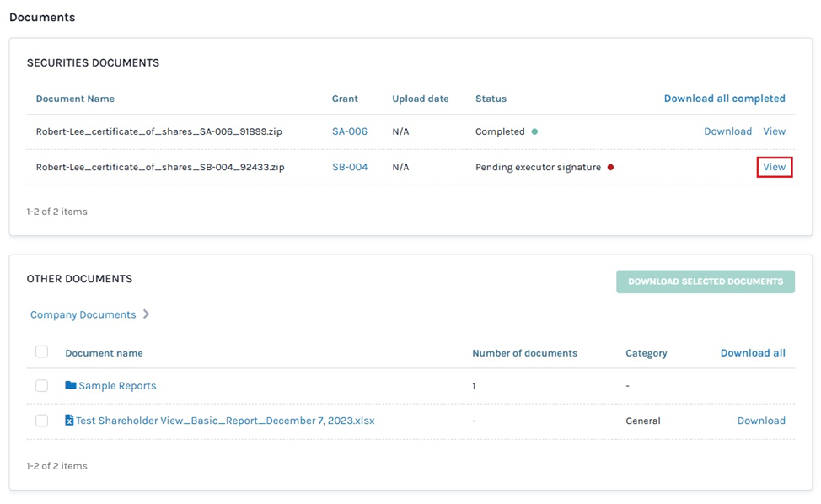Viewport: 821px width, 504px height.
Task: Click the Download all completed link
Action: coord(724,99)
